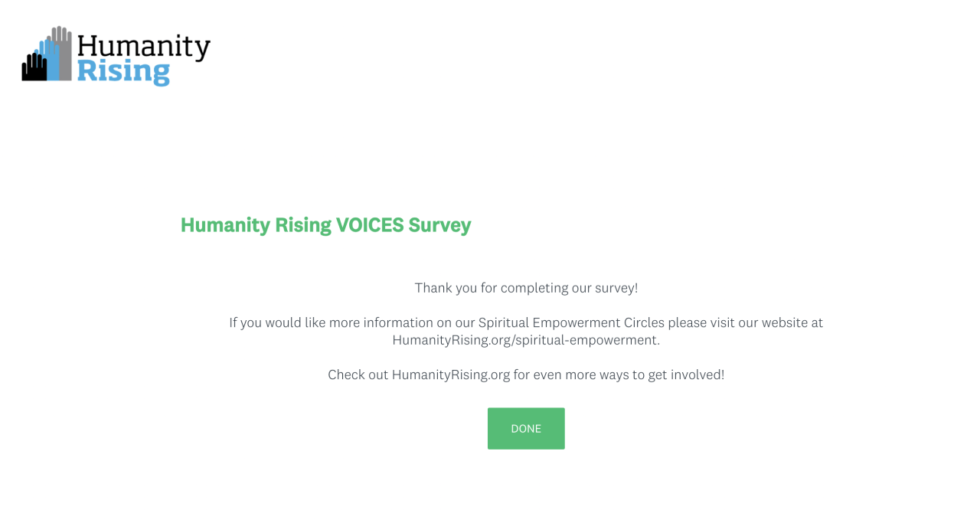Open the HumanityRising.org/spiritual-empowerment web address
The height and width of the screenshot is (520, 980).
coord(524,340)
